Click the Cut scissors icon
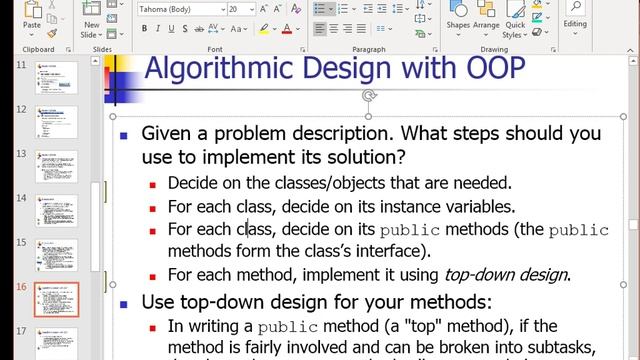640x360 pixels. [x=52, y=5]
